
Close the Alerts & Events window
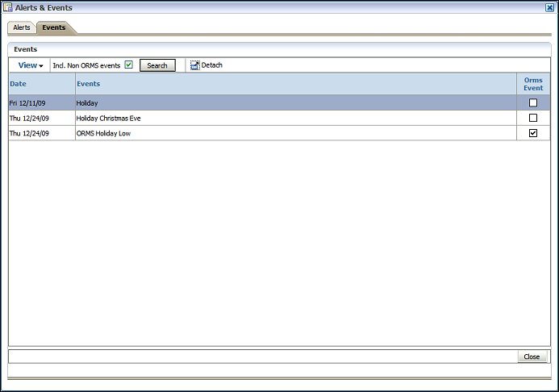[x=549, y=7]
